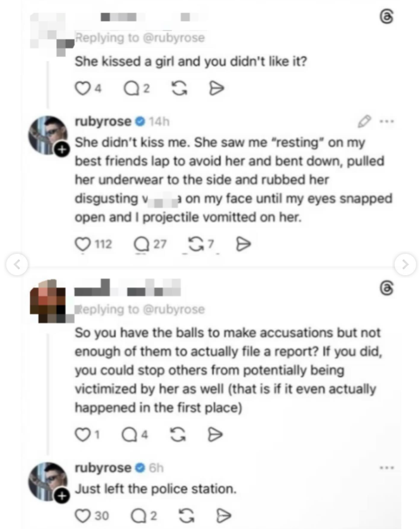
Task: Like the "She kissed a girl" reply
Action: pyautogui.click(x=81, y=89)
